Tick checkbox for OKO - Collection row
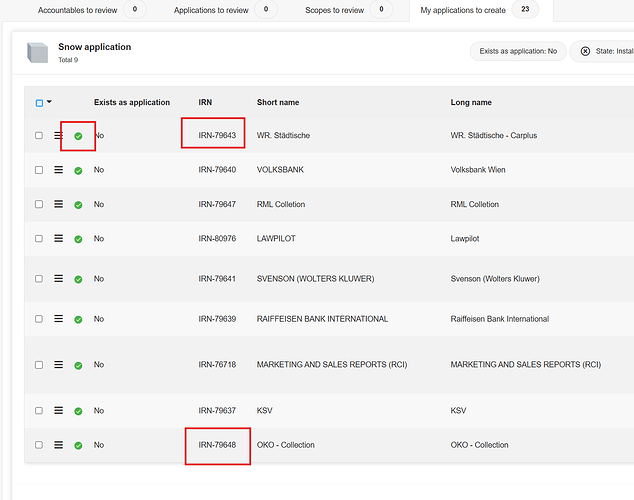Image resolution: width=634 pixels, height=500 pixels. pos(39,445)
